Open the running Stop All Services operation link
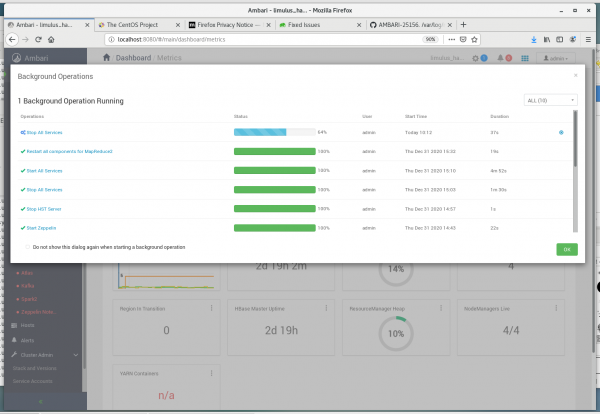The image size is (600, 414). click(44, 132)
